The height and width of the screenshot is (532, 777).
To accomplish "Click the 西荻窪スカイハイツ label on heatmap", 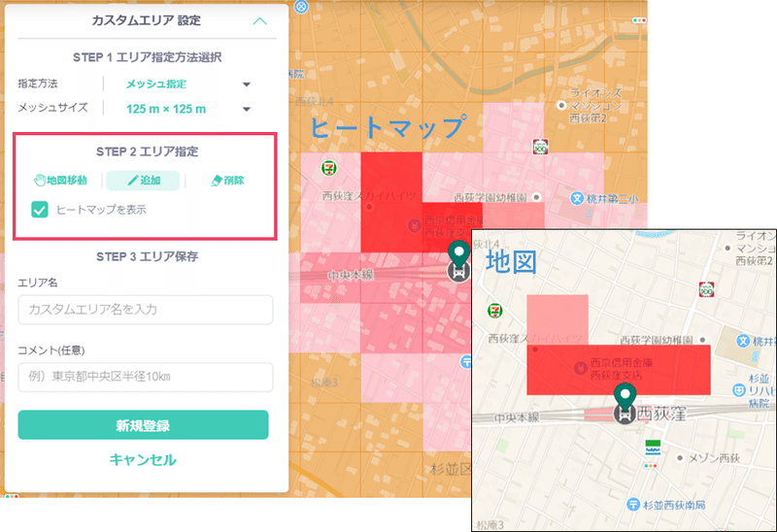I will (x=369, y=196).
